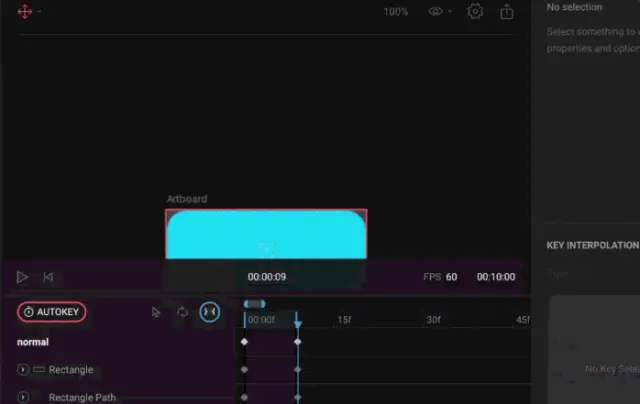
Task: Click the 30f mark on timeline ruler
Action: click(x=433, y=320)
